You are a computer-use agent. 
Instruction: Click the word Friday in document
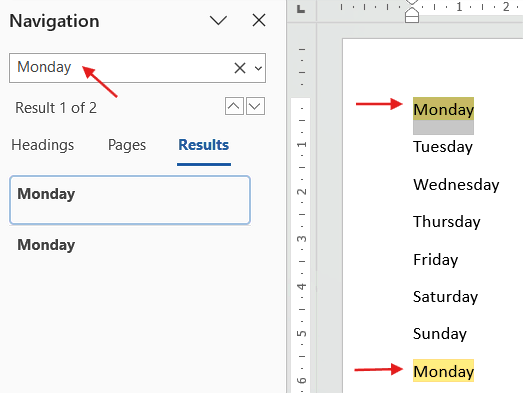pyautogui.click(x=436, y=260)
